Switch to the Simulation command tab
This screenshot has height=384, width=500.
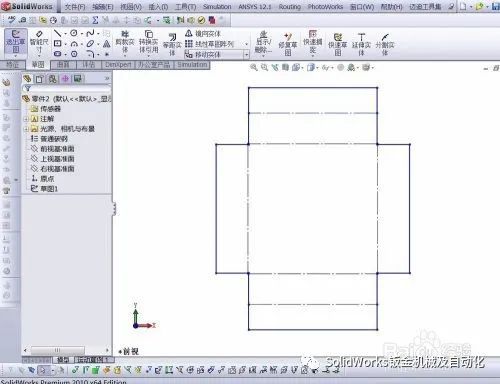coord(192,65)
